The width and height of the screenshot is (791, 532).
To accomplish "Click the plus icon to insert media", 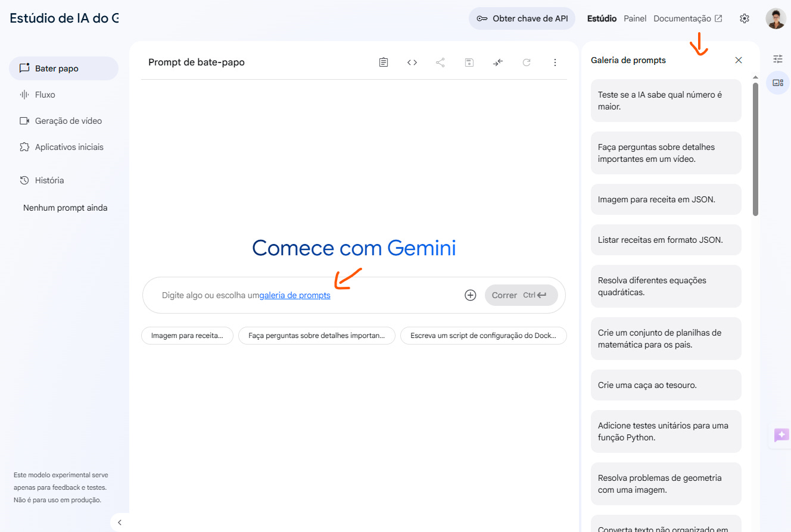I will (471, 295).
